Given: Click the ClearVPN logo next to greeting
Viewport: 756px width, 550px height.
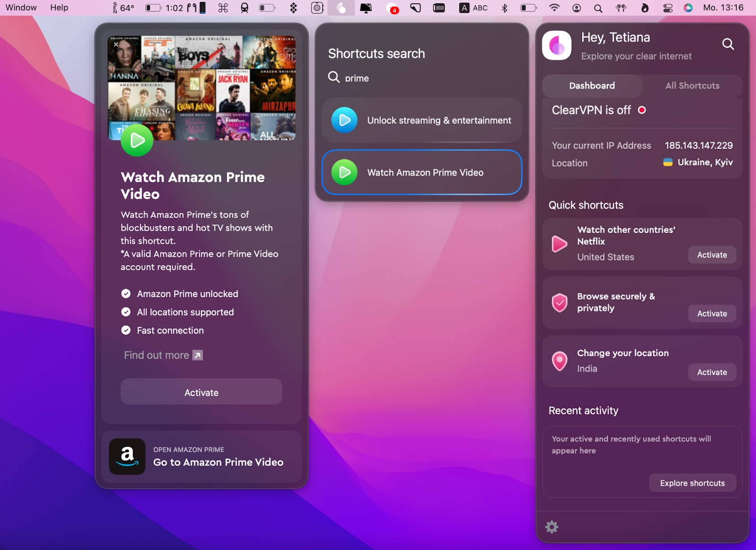Looking at the screenshot, I should point(557,46).
